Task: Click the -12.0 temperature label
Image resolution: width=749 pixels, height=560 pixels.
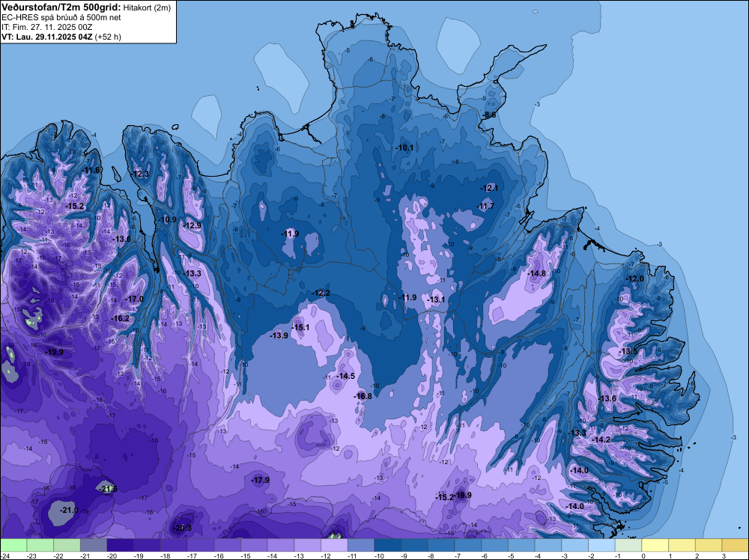Action: [x=635, y=279]
